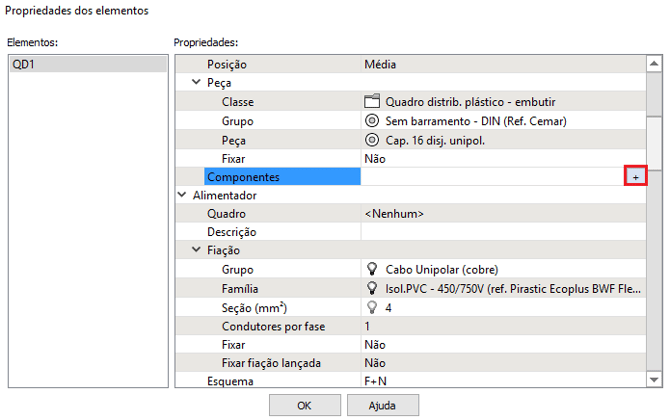This screenshot has height=420, width=670.
Task: Click the bulb icon beside Isol.PVC family
Action: [373, 288]
